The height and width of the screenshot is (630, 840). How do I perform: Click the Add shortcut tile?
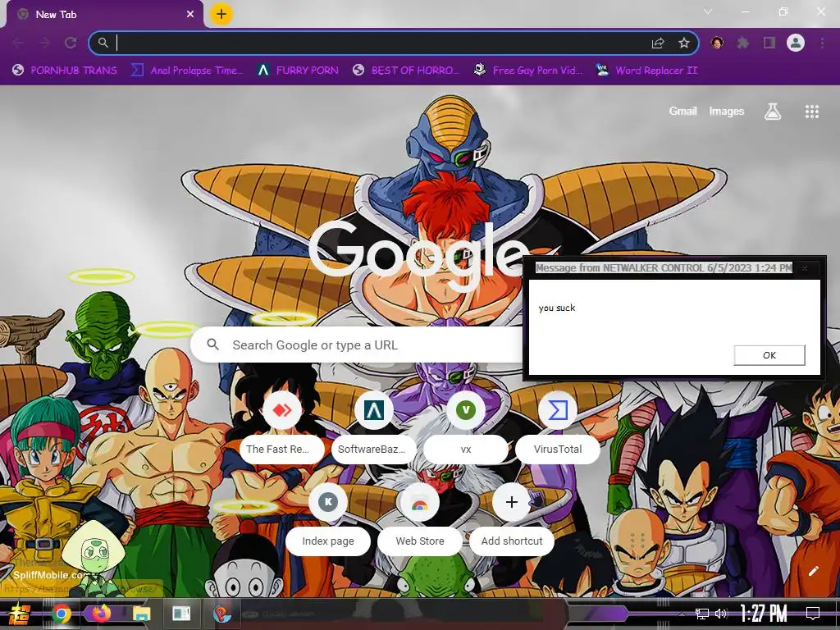point(512,519)
